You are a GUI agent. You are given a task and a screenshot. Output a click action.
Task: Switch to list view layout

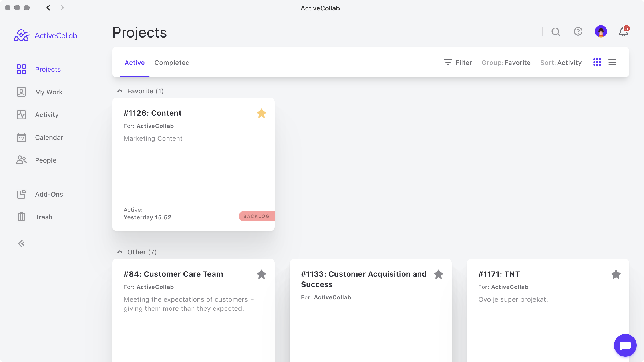pos(612,62)
